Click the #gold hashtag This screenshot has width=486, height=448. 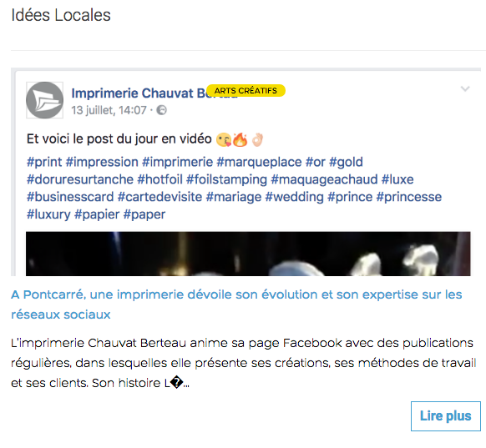[x=346, y=162]
